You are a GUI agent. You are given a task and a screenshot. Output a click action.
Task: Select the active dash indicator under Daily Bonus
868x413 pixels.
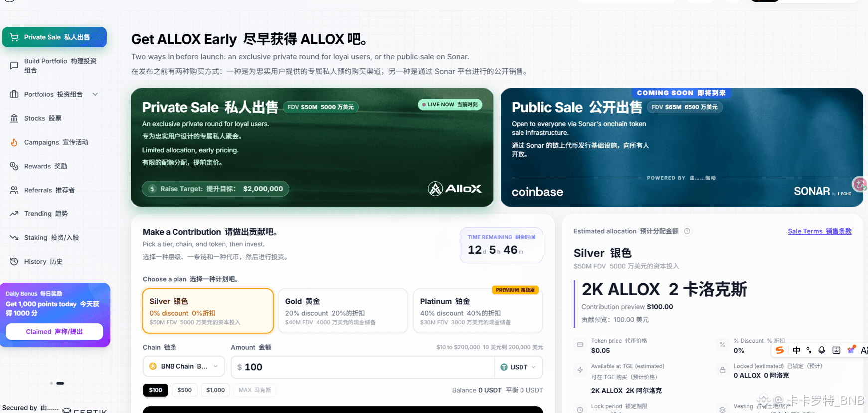click(x=60, y=383)
